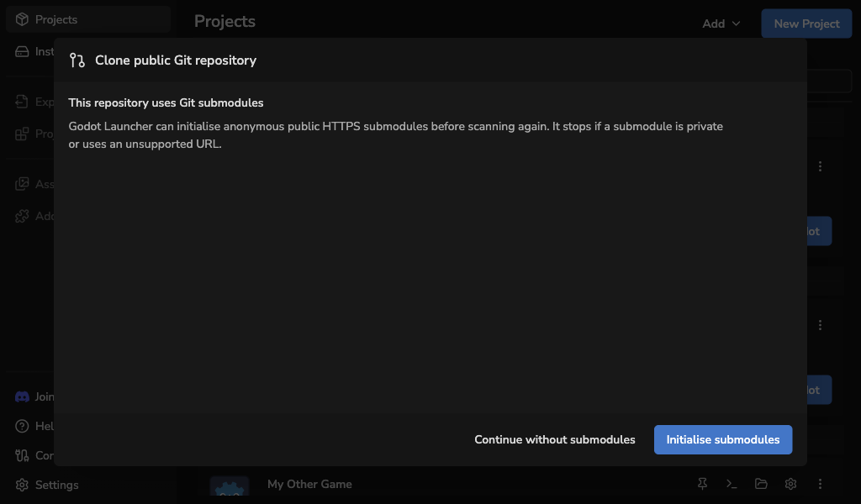Choose Continue without submodules

[555, 439]
